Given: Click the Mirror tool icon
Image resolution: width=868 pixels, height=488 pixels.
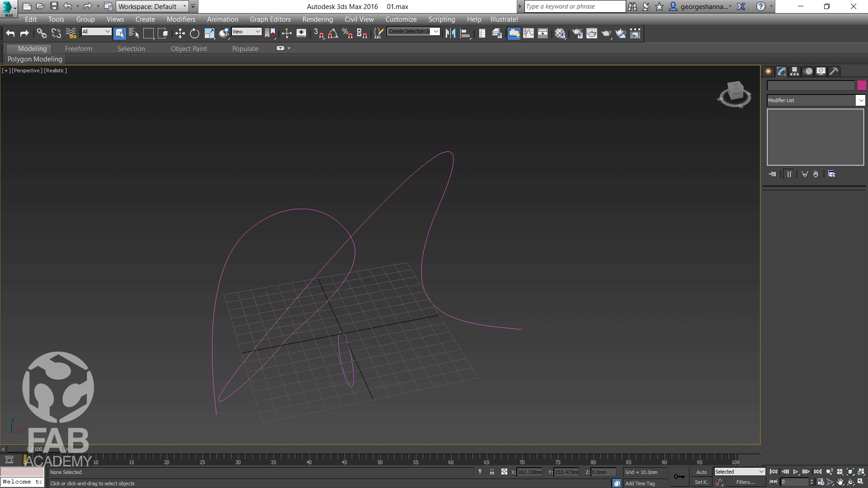Looking at the screenshot, I should [x=450, y=33].
